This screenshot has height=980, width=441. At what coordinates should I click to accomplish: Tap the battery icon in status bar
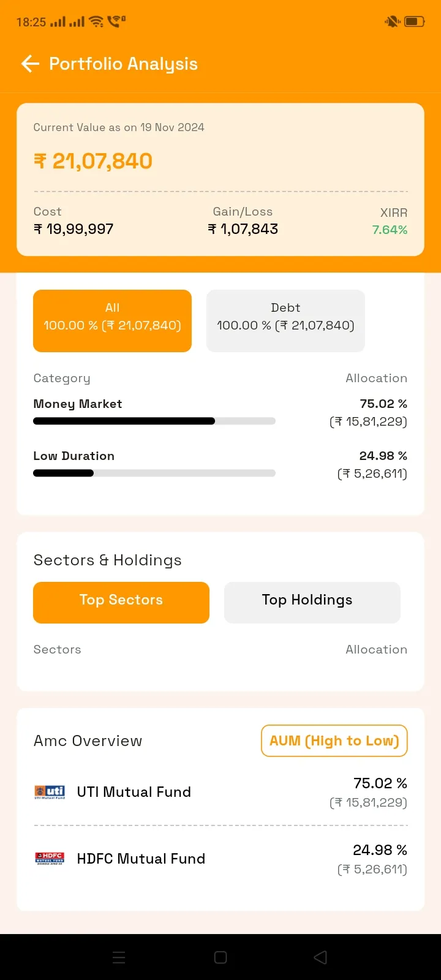click(x=415, y=21)
